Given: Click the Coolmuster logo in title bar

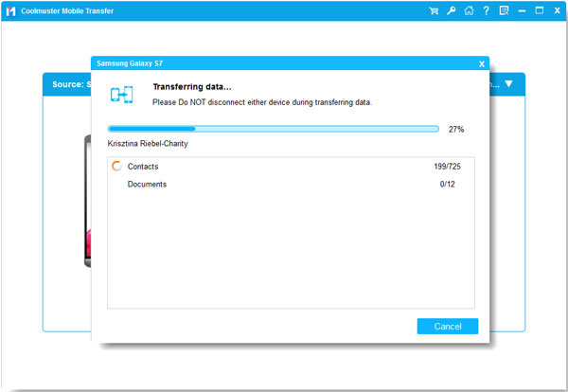Looking at the screenshot, I should pyautogui.click(x=10, y=11).
